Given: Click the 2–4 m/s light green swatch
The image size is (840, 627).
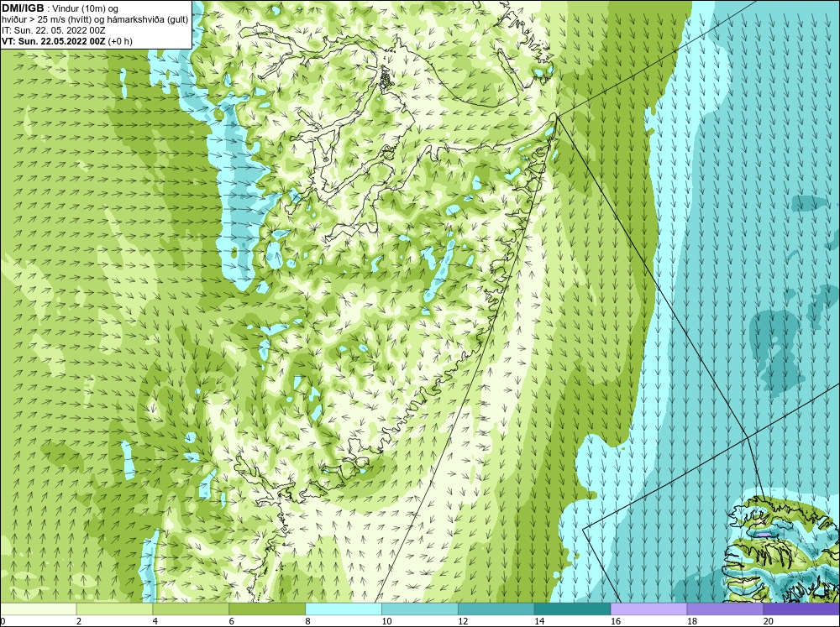Looking at the screenshot, I should 114,609.
